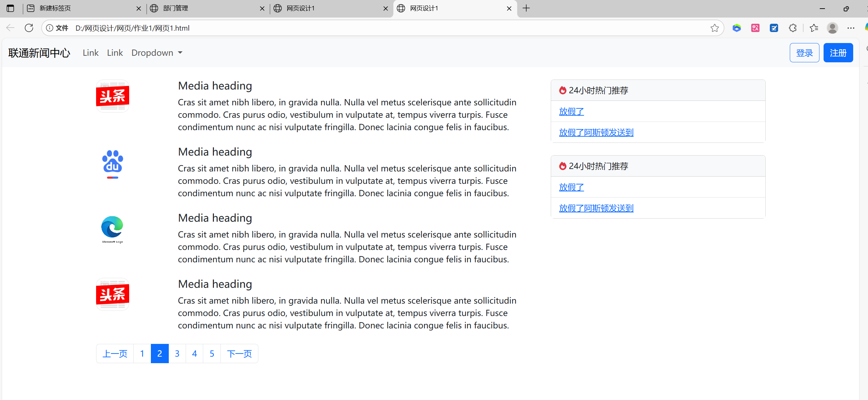Click the 注册 button
Image resolution: width=868 pixels, height=400 pixels.
838,53
